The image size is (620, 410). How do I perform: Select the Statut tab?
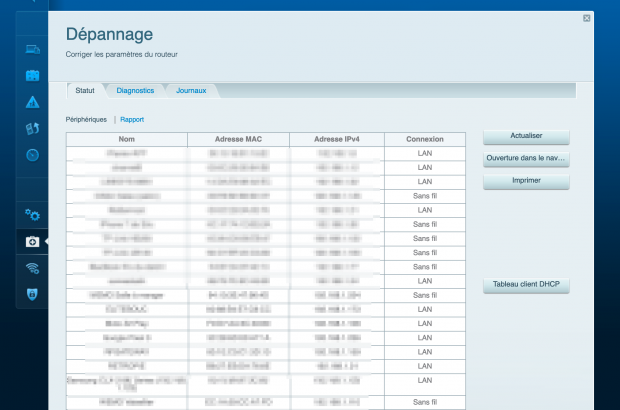pyautogui.click(x=85, y=91)
